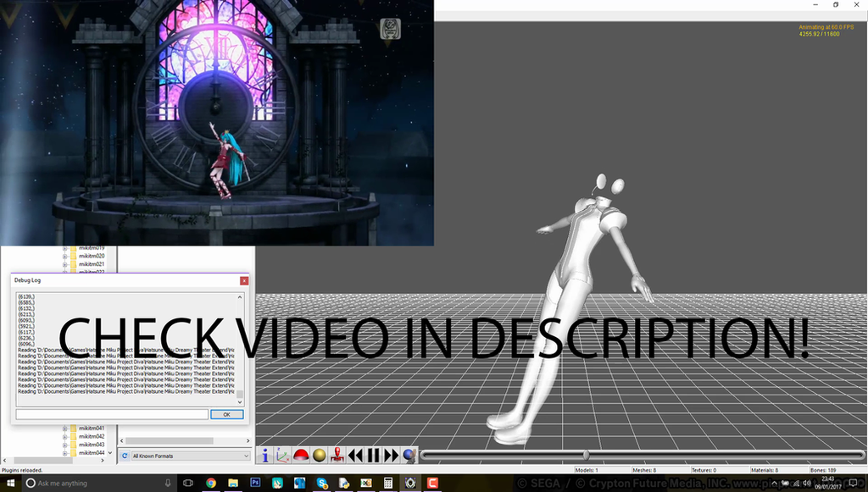Fast-forward the animation playback
This screenshot has height=492, width=868.
pos(392,456)
